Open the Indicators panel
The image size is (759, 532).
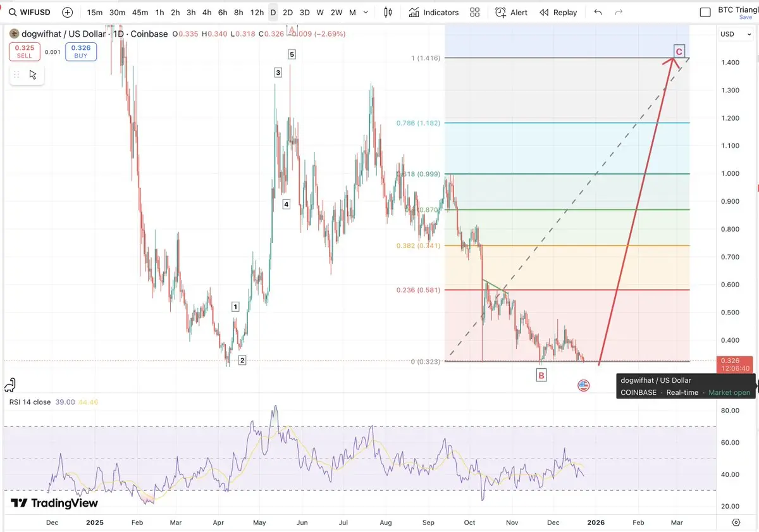point(434,12)
